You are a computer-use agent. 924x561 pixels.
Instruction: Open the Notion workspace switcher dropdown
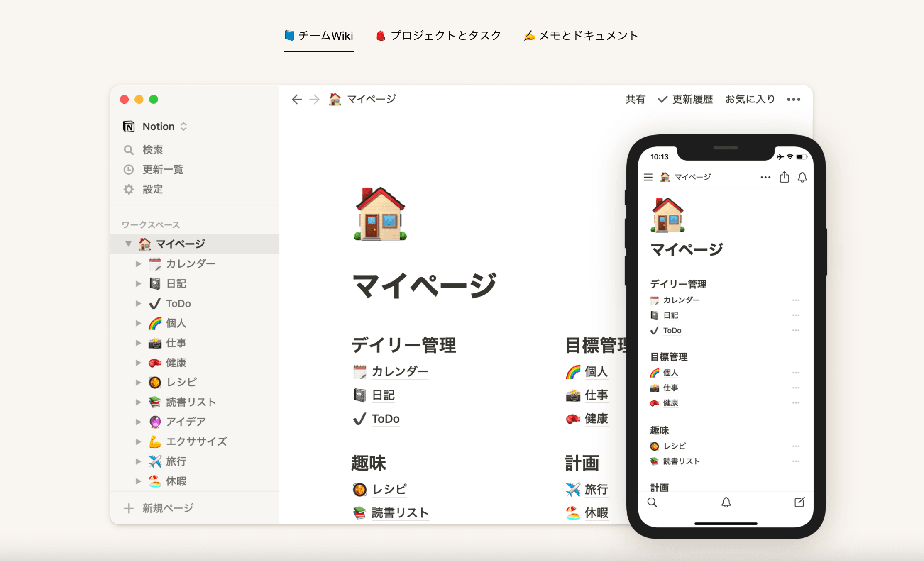click(159, 127)
